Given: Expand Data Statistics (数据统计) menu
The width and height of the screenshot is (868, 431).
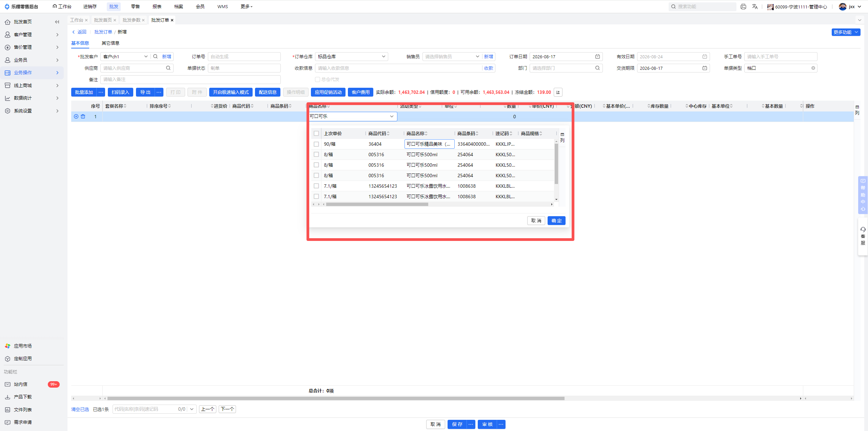Looking at the screenshot, I should [x=32, y=98].
